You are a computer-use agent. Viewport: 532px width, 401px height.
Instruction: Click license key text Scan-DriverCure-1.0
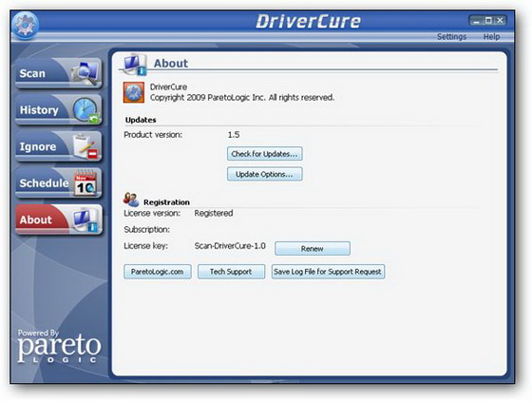click(x=230, y=246)
